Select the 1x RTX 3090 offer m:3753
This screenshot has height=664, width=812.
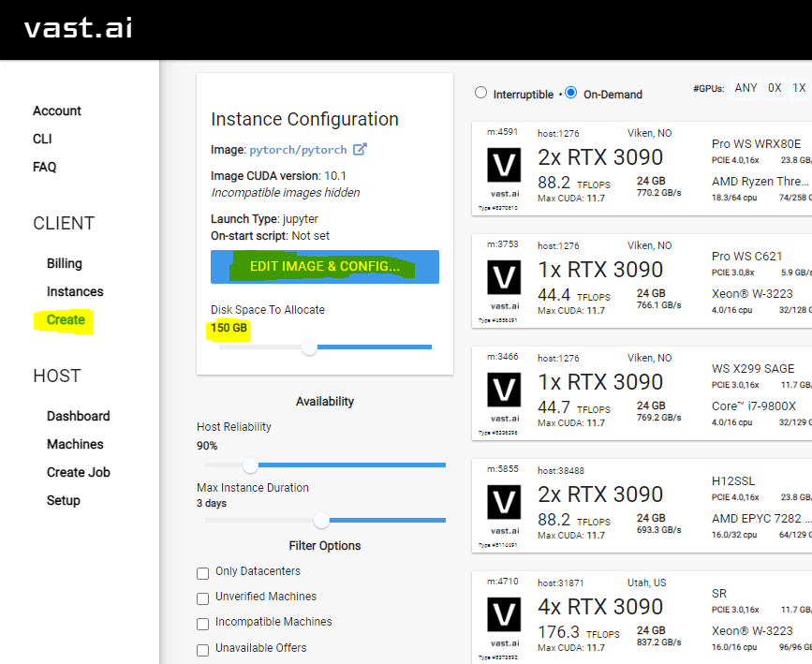click(x=642, y=281)
